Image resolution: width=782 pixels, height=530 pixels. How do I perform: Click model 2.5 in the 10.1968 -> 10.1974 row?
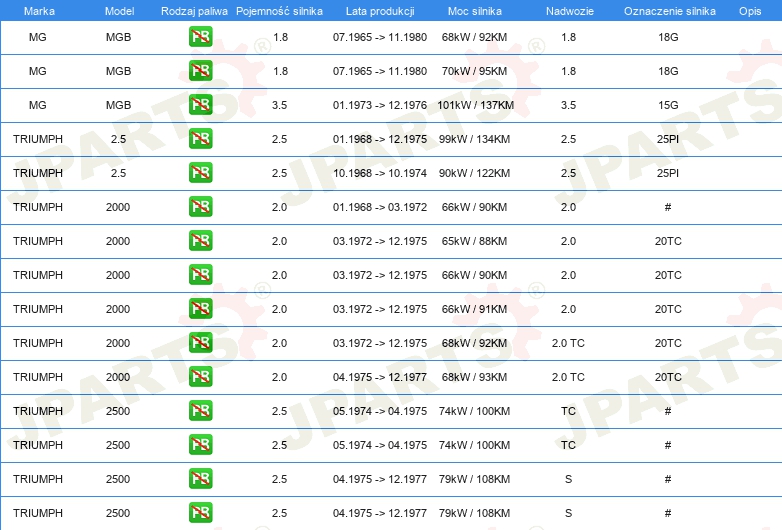click(118, 173)
